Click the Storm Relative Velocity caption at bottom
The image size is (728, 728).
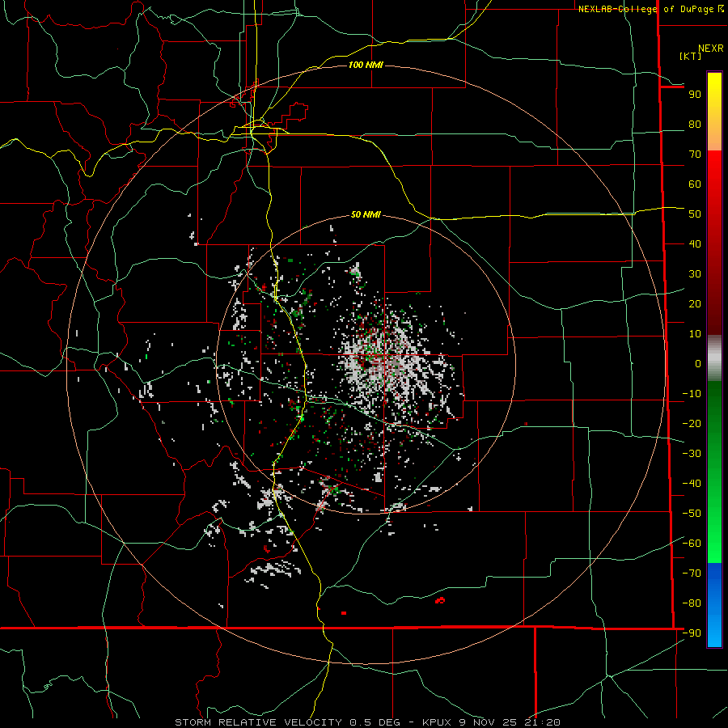(368, 722)
